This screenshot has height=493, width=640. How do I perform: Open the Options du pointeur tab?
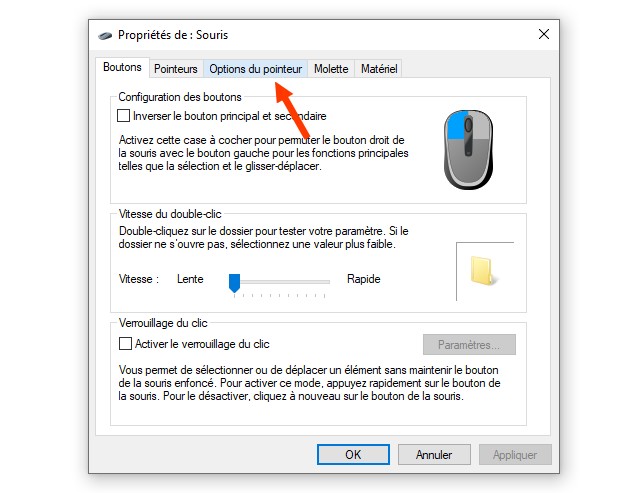(x=256, y=69)
